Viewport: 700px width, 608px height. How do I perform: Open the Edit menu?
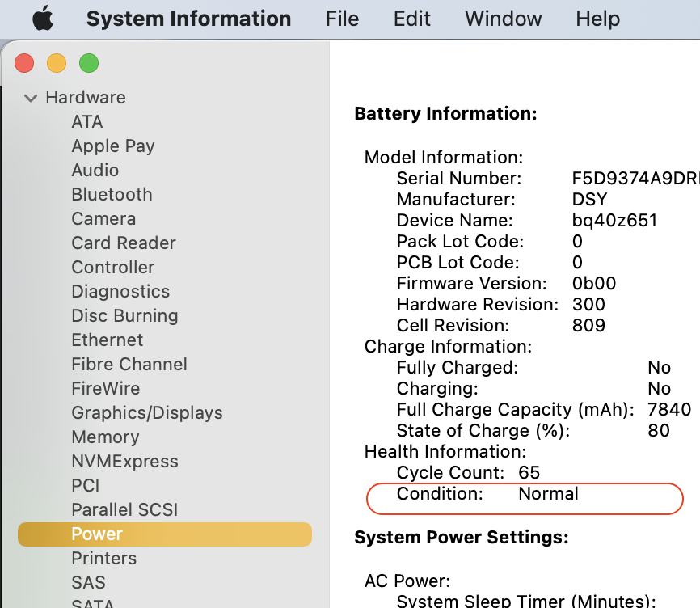(412, 19)
